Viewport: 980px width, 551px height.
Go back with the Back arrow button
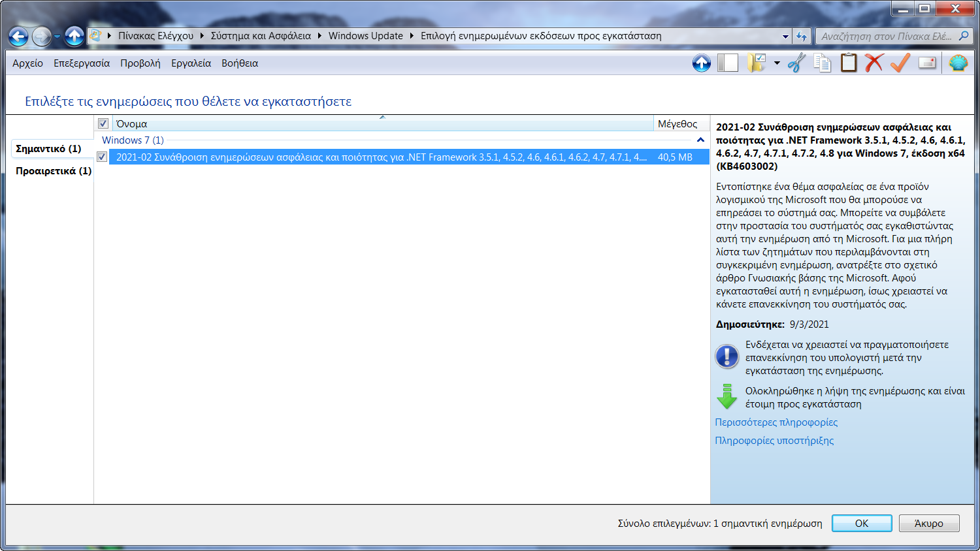18,37
